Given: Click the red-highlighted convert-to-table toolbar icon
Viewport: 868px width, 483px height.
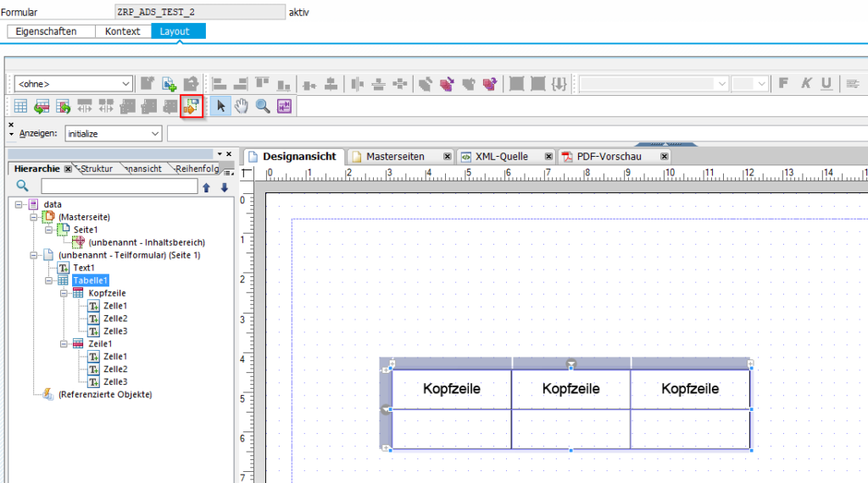Looking at the screenshot, I should click(192, 106).
